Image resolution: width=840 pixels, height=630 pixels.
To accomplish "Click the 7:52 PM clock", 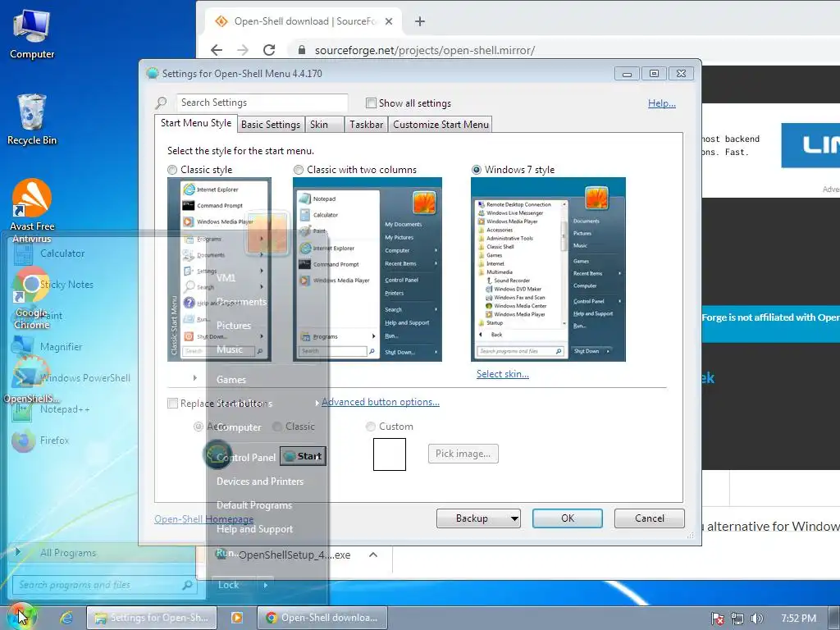I will tap(798, 619).
